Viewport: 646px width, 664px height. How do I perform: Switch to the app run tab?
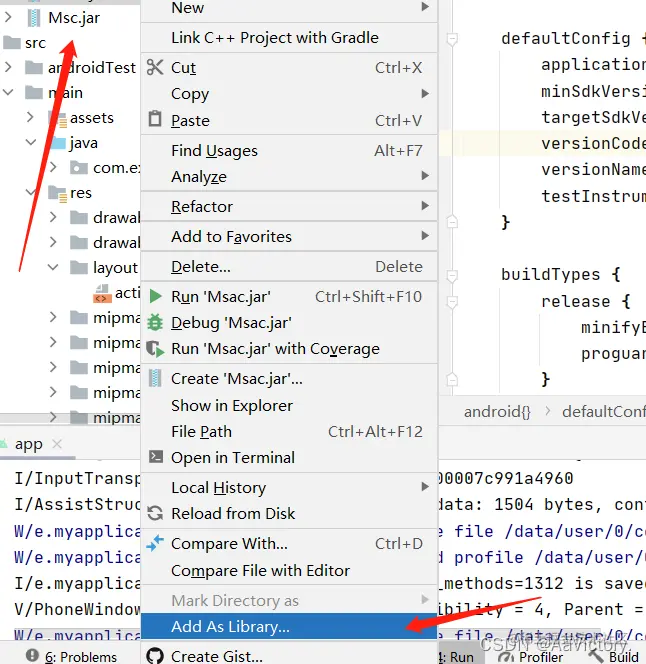tap(28, 444)
